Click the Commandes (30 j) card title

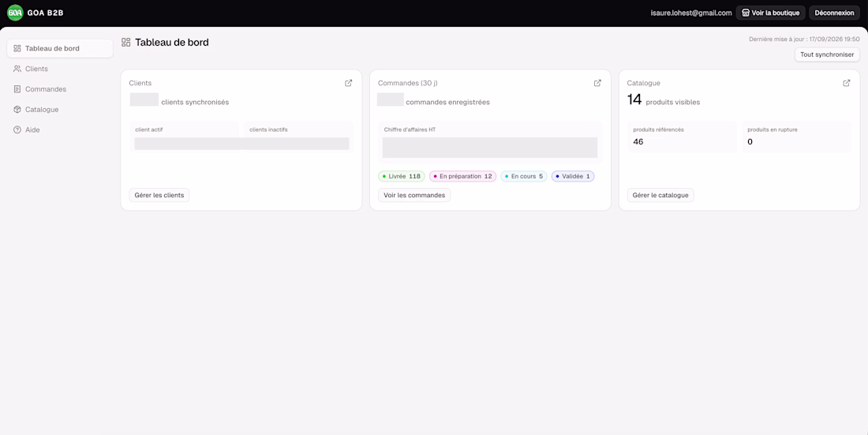(407, 83)
